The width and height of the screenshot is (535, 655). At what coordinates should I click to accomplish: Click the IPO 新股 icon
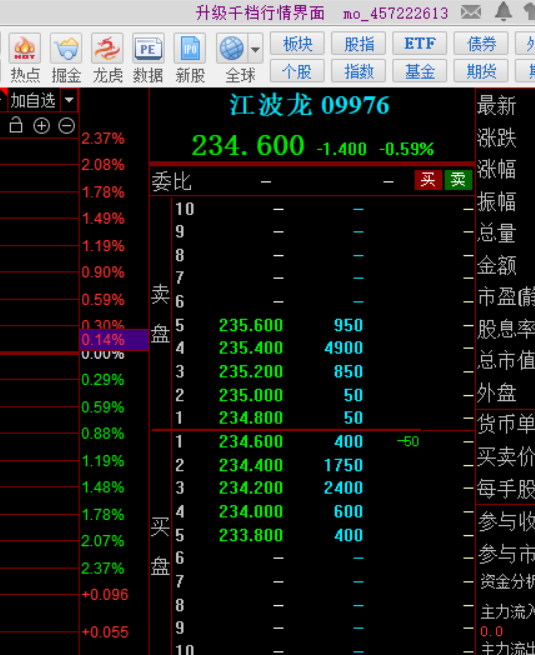point(190,48)
